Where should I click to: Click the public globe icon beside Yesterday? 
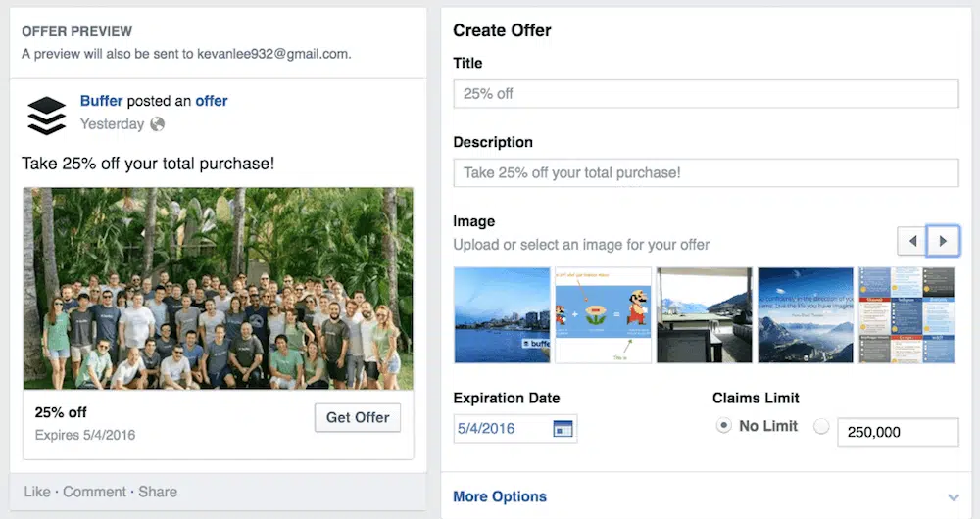tap(158, 124)
